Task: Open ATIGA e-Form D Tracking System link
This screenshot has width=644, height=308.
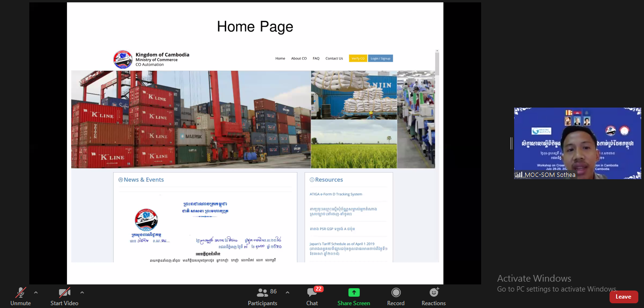Action: point(336,194)
